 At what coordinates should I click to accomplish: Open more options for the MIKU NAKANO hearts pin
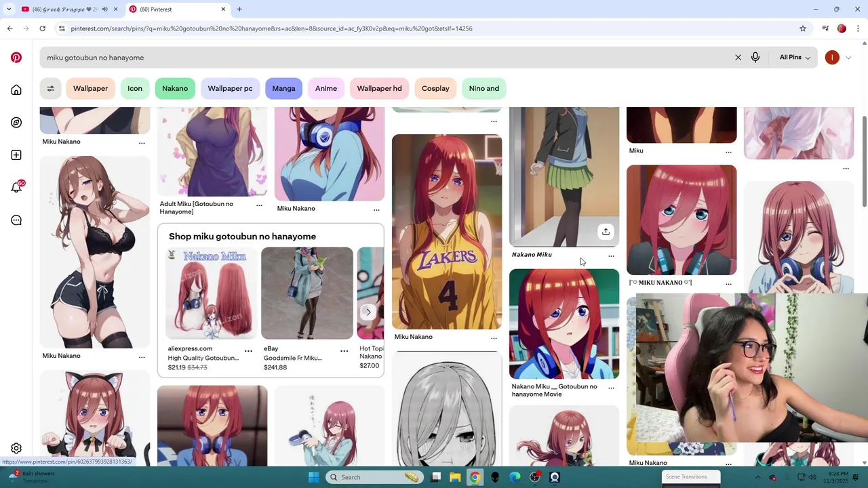[x=728, y=284]
